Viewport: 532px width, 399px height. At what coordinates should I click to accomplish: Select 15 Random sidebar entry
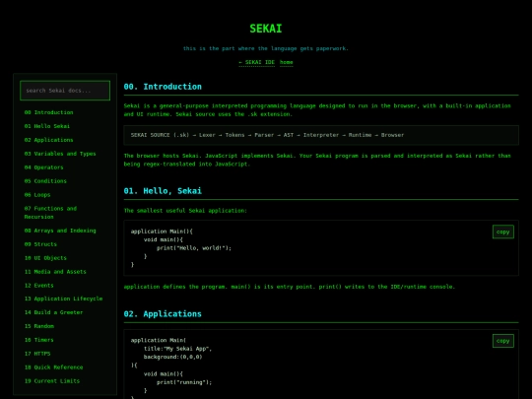pyautogui.click(x=39, y=326)
